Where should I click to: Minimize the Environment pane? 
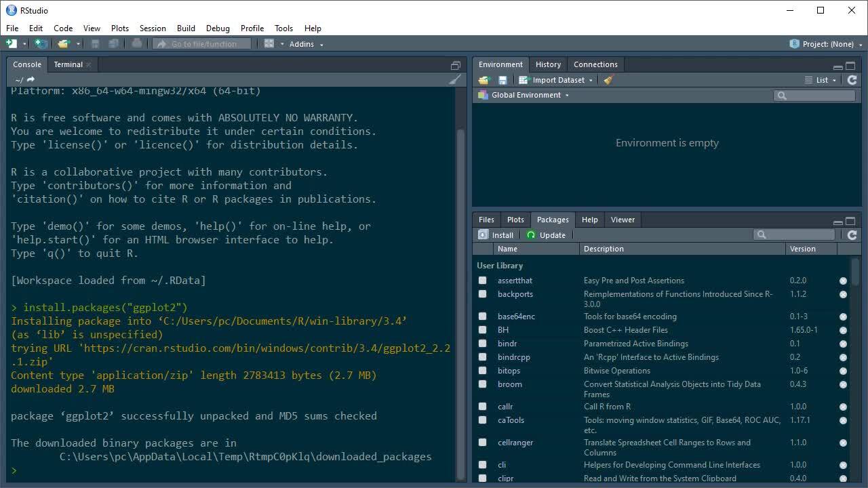(x=838, y=67)
